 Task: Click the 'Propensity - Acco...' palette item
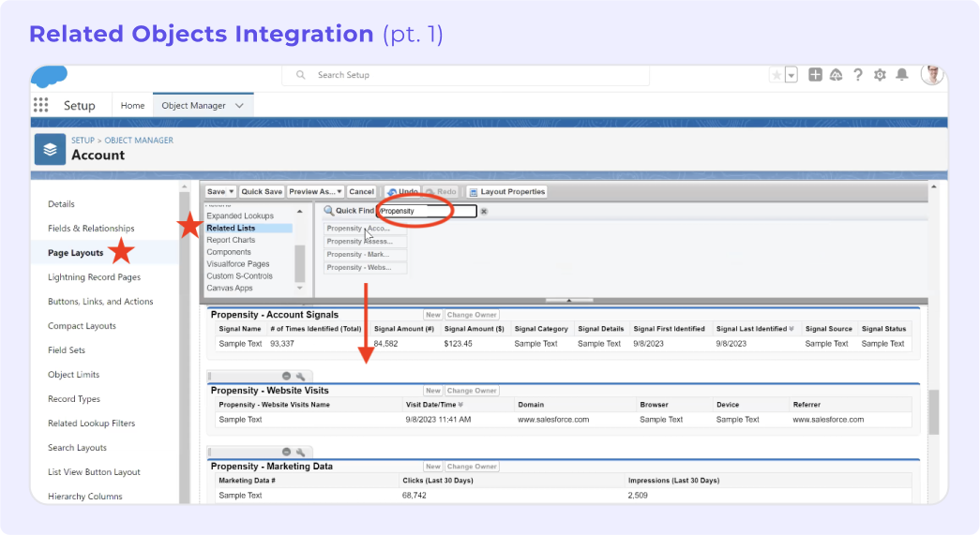click(366, 229)
